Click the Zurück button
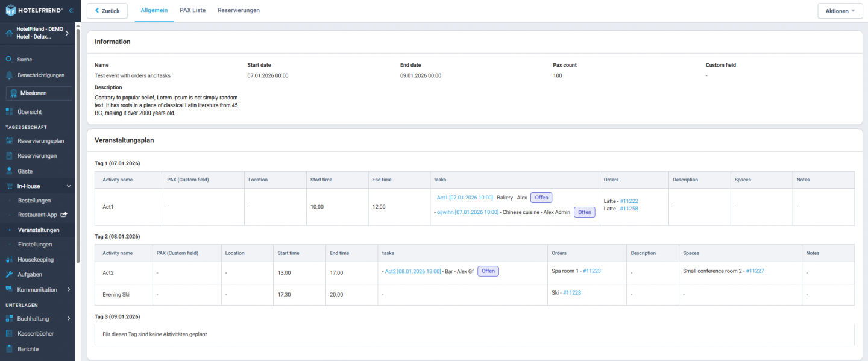 click(107, 11)
